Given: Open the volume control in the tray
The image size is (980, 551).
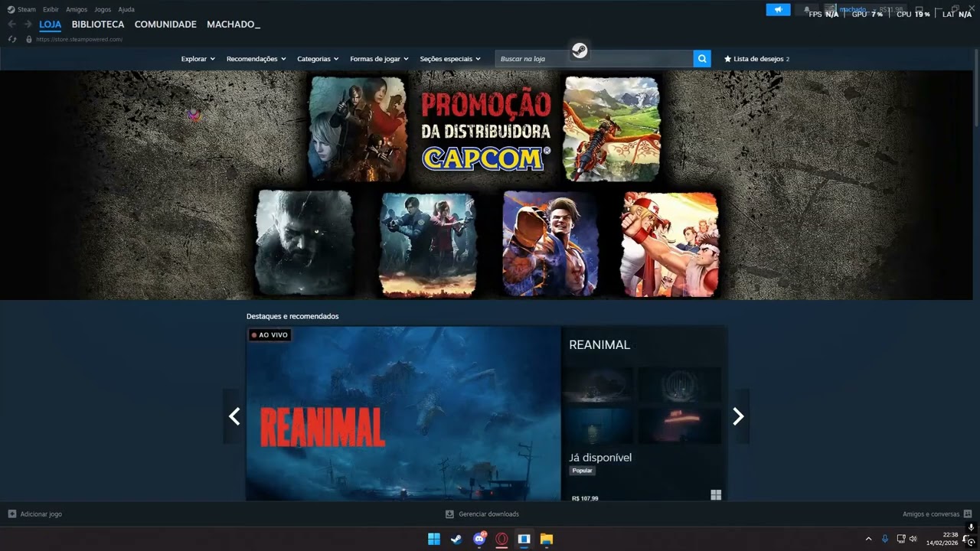Looking at the screenshot, I should pos(913,539).
